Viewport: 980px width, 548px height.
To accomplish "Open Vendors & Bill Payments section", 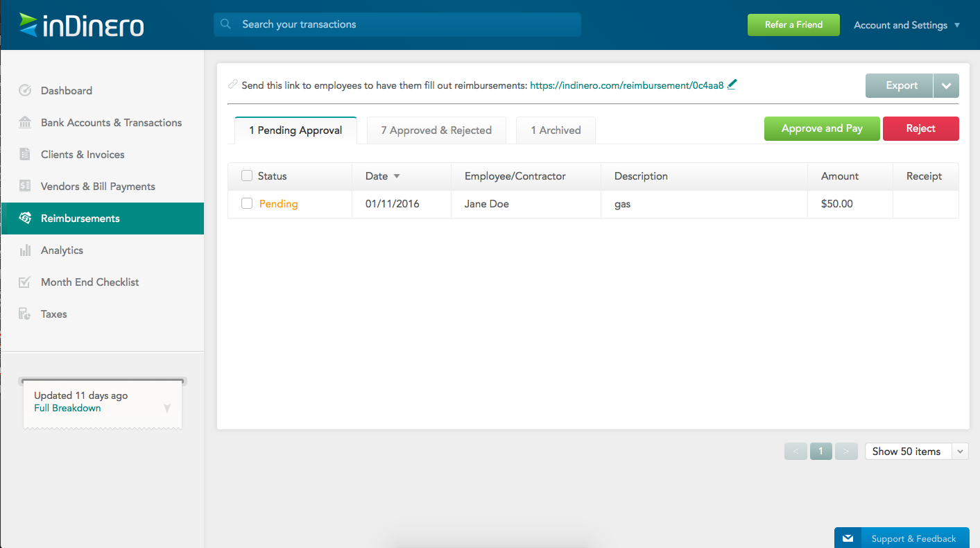I will (98, 187).
